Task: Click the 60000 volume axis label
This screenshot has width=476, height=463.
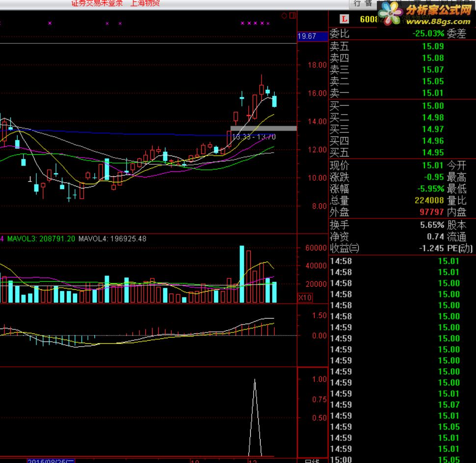Action: pyautogui.click(x=316, y=248)
